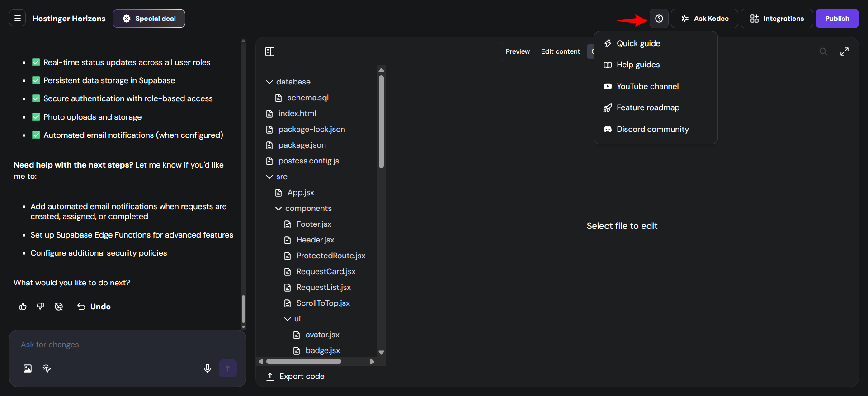Viewport: 868px width, 396px height.
Task: Open Help guides menu item
Action: [x=656, y=65]
